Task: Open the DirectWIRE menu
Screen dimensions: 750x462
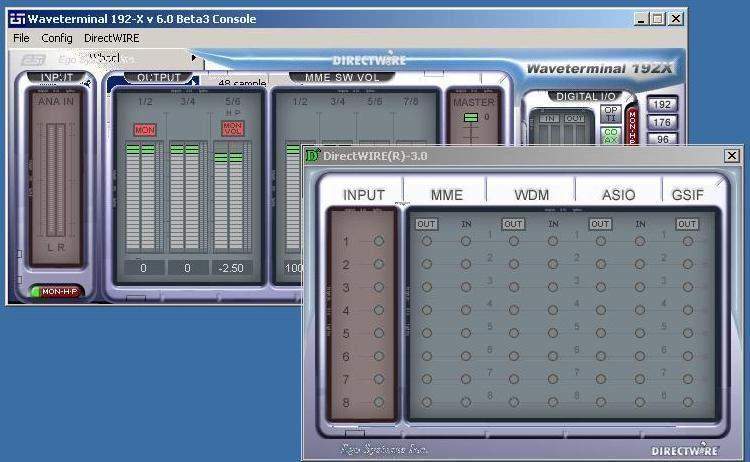Action: 111,38
